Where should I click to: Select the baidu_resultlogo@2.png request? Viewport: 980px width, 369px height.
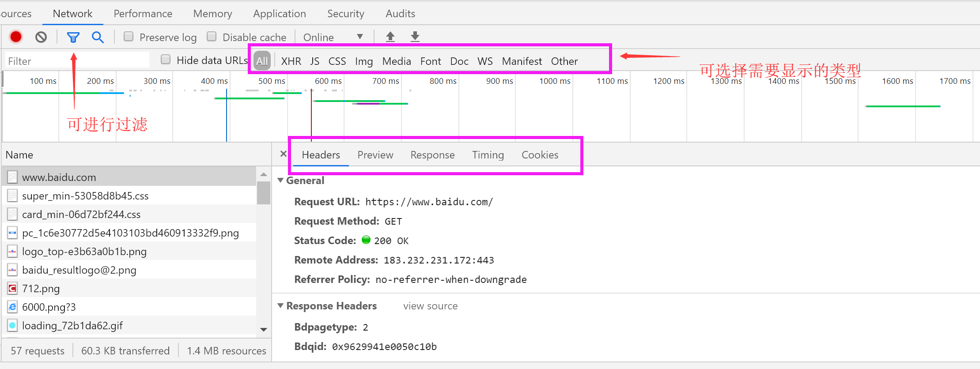tap(129, 270)
